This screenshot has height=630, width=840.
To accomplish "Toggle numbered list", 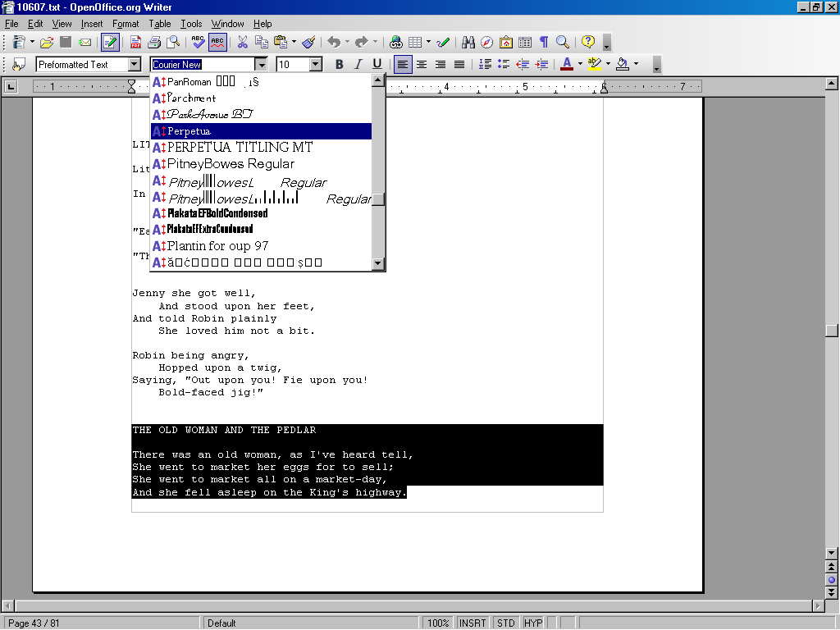I will (485, 64).
